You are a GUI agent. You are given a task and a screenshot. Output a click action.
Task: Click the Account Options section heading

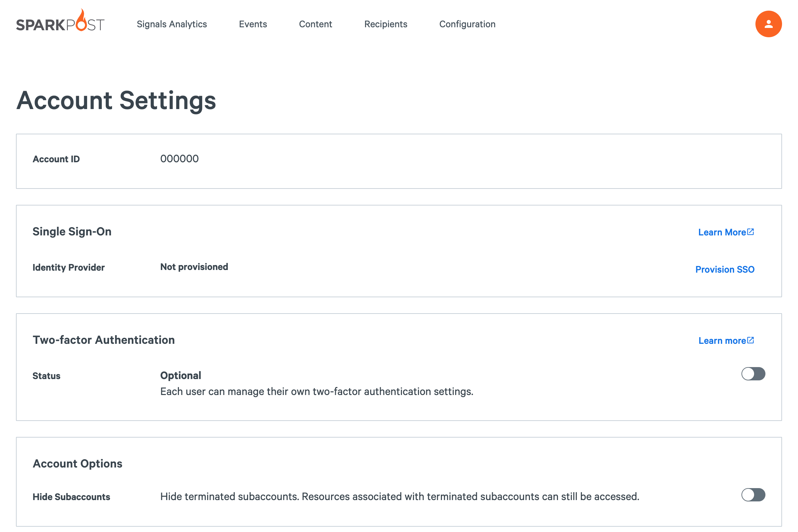click(77, 464)
